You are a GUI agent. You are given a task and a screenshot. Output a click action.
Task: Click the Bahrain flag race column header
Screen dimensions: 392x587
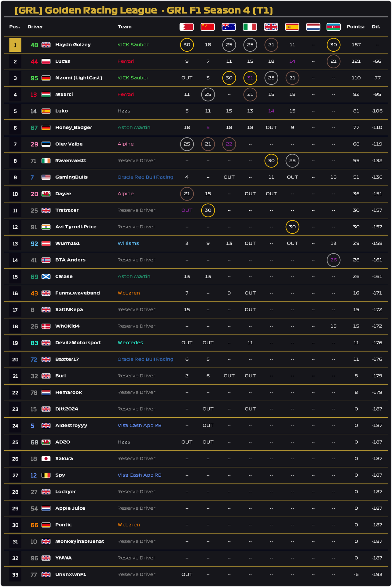[x=186, y=27]
